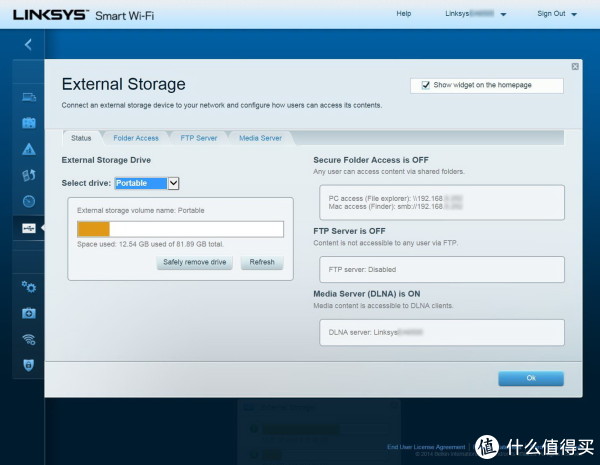The width and height of the screenshot is (600, 465).
Task: Switch to the Folder Access tab
Action: pyautogui.click(x=136, y=138)
